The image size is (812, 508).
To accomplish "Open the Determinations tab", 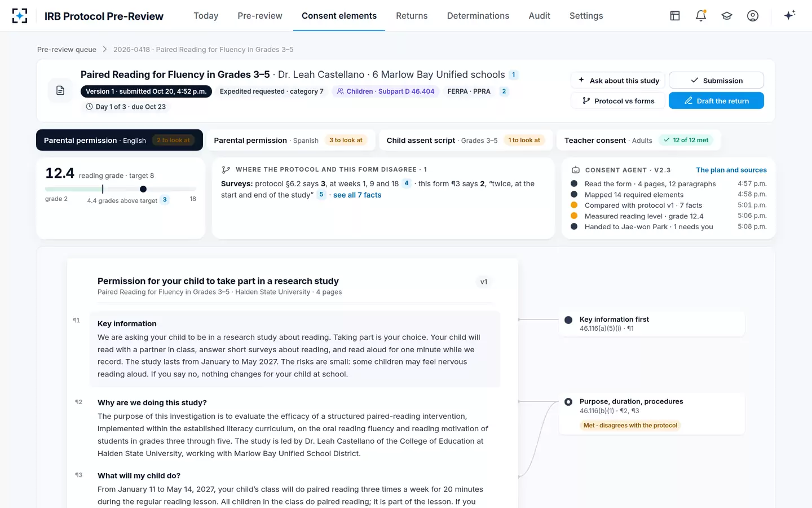I will tap(478, 16).
